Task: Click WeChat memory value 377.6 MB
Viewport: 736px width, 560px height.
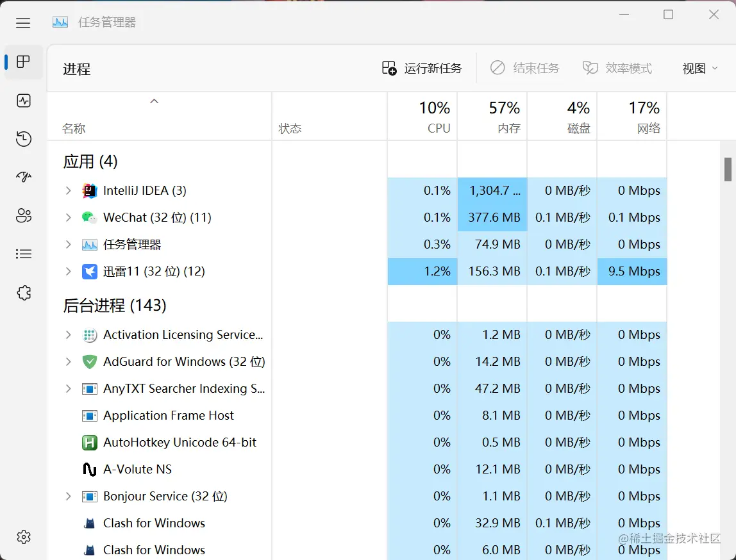Action: (x=492, y=217)
